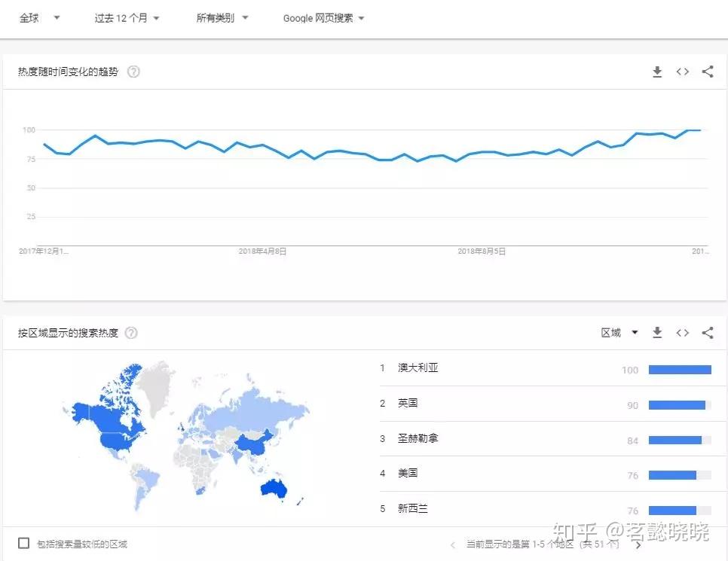Expand the 过去 12 个月 time range dropdown

(127, 18)
